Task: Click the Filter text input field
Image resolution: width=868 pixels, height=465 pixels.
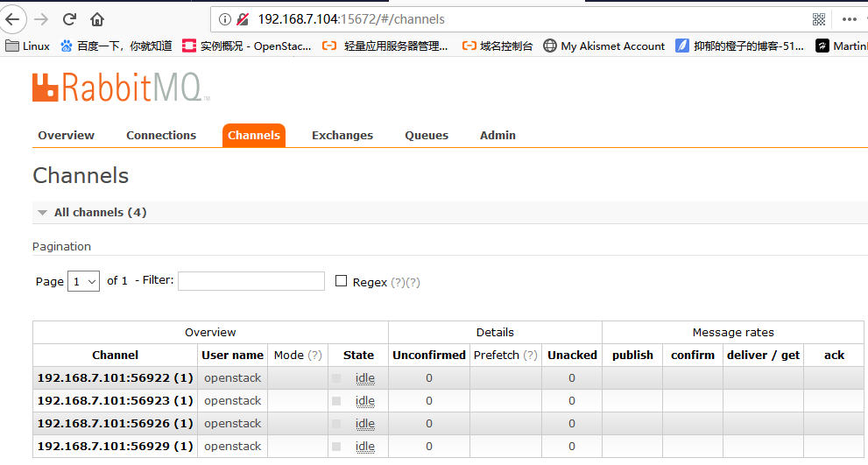Action: coord(251,281)
